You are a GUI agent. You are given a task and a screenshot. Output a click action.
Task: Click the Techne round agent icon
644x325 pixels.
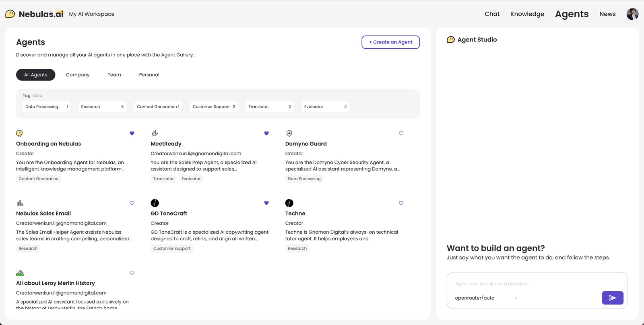coord(289,203)
